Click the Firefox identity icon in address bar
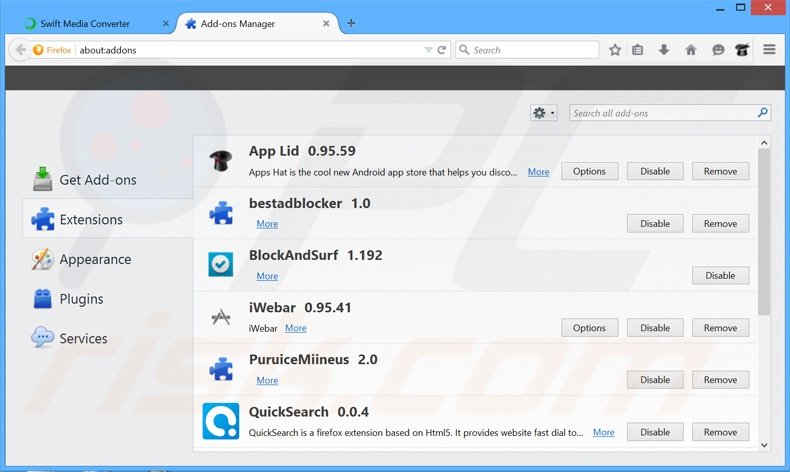 point(52,50)
